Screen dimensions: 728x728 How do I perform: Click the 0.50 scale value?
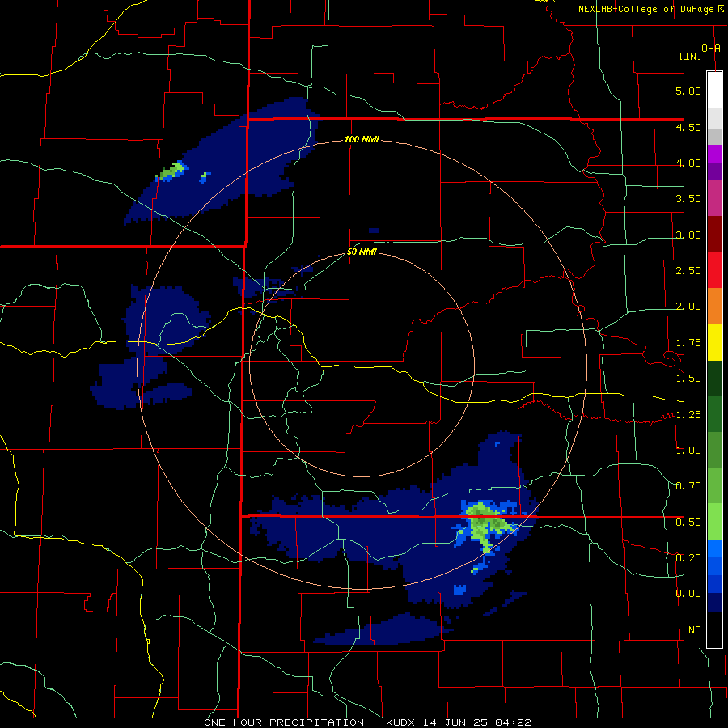[688, 523]
